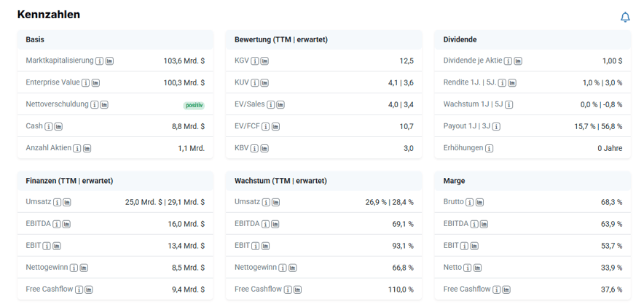
Task: Open chart icon next to EV/FCF
Action: pyautogui.click(x=275, y=127)
